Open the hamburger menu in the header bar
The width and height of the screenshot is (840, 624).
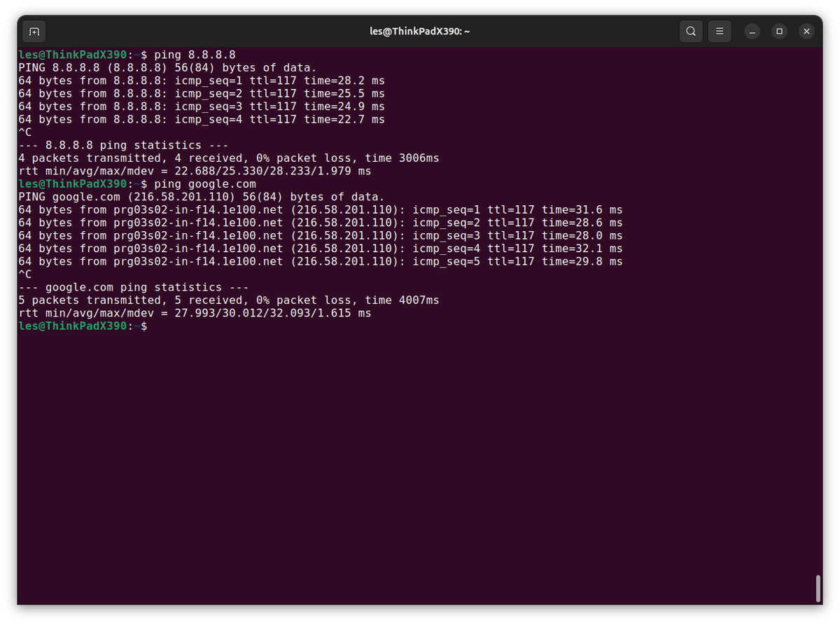point(720,31)
